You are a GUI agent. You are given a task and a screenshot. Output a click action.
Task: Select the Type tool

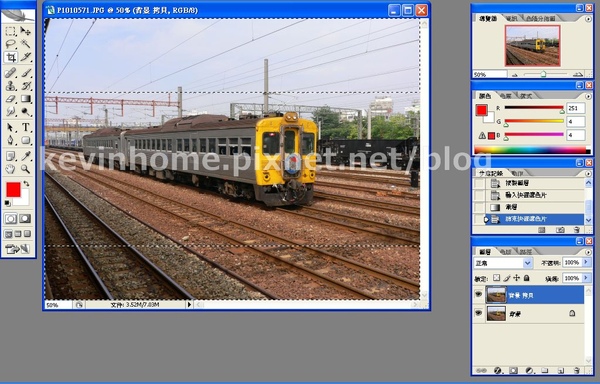25,127
